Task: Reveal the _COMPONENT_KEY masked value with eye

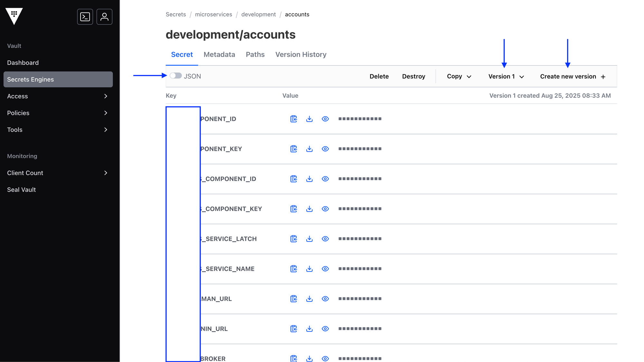Action: 325,209
